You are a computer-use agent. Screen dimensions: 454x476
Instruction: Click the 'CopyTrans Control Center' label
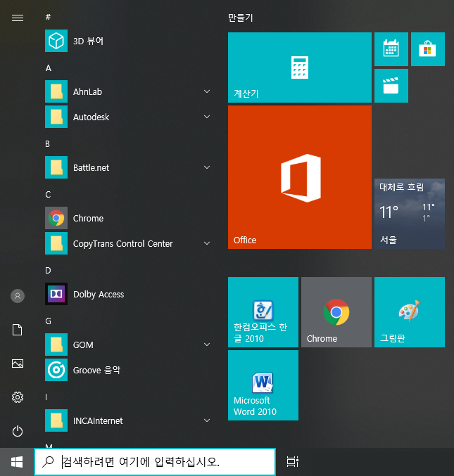click(x=122, y=244)
